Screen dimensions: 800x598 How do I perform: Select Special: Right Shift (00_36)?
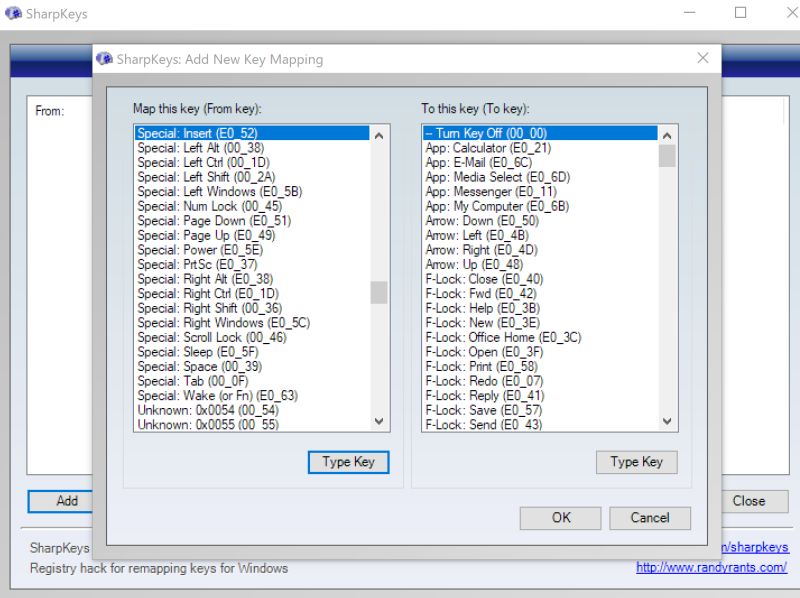coord(252,308)
